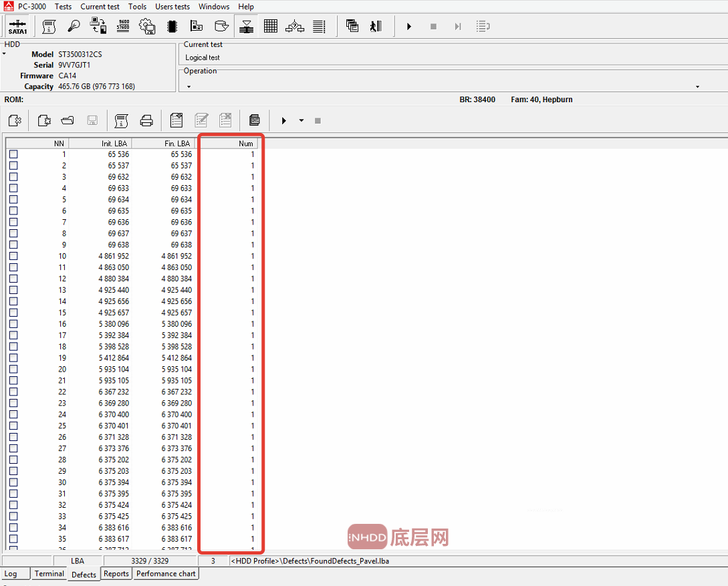728x586 pixels.
Task: Start the test with the main toolbar play button
Action: 409,27
